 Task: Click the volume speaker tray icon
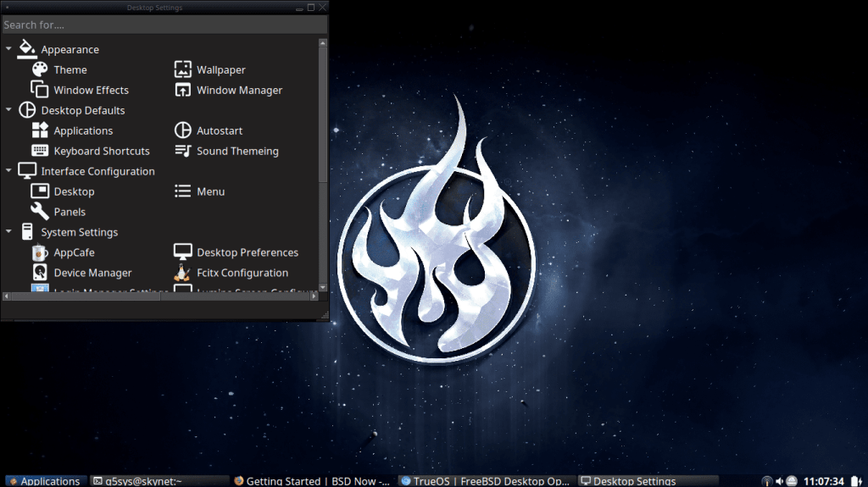pos(780,481)
